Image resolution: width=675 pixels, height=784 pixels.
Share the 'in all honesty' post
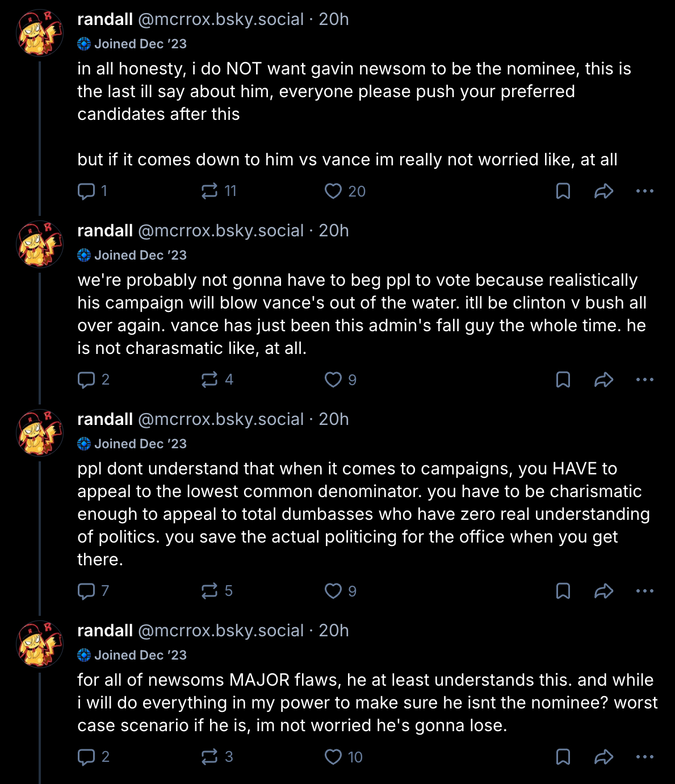(x=603, y=191)
